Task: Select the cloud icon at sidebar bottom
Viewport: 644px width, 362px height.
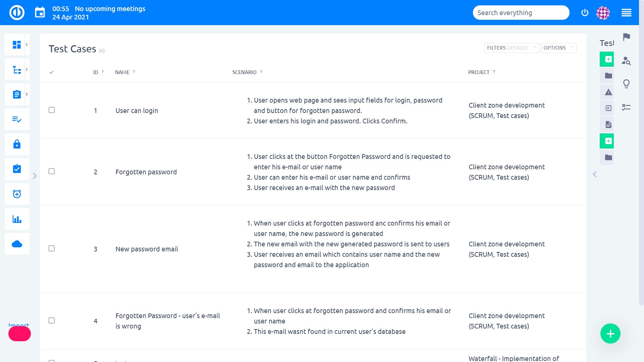Action: 17,244
